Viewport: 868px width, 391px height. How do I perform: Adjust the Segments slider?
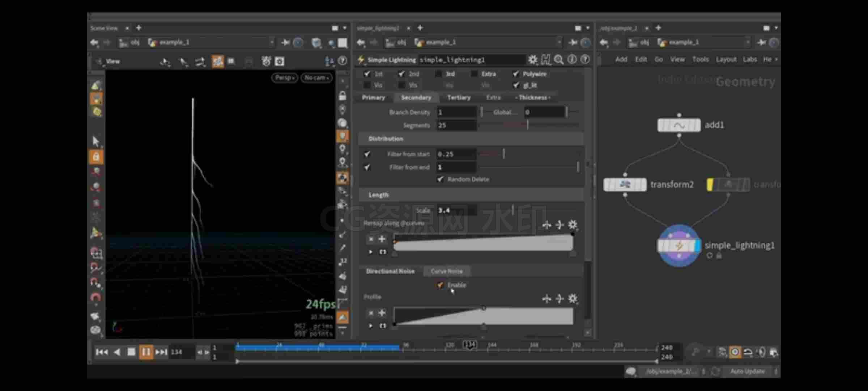(x=528, y=125)
